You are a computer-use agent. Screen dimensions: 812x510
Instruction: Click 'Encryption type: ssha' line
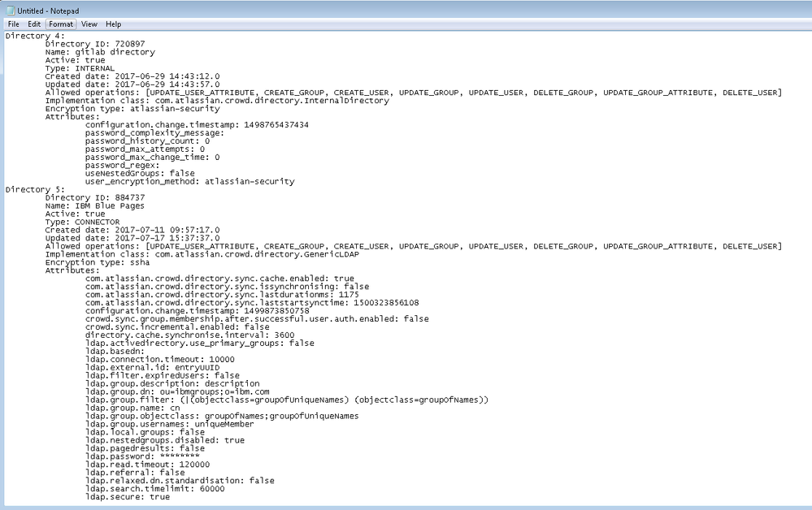pos(98,262)
